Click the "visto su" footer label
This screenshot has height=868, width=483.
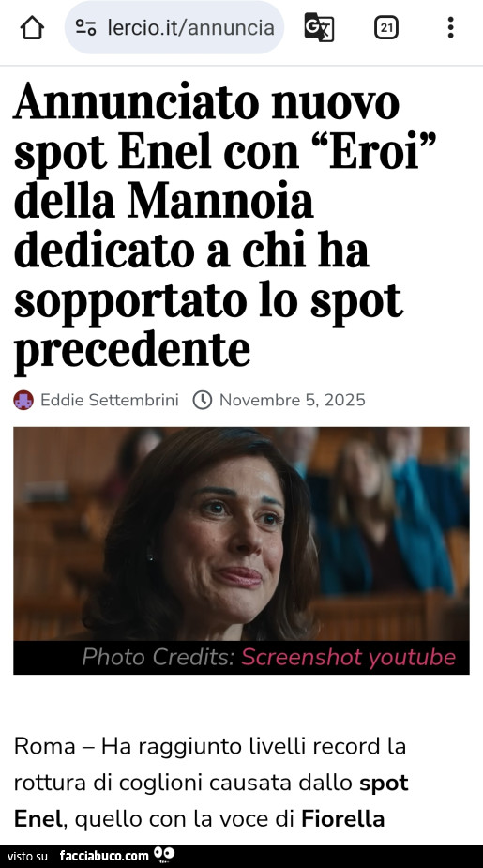click(x=27, y=857)
